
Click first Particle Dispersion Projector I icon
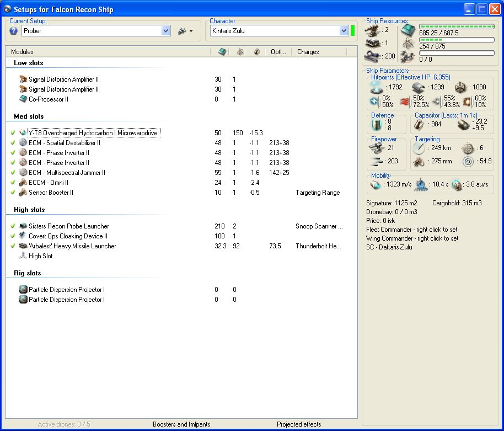(23, 289)
